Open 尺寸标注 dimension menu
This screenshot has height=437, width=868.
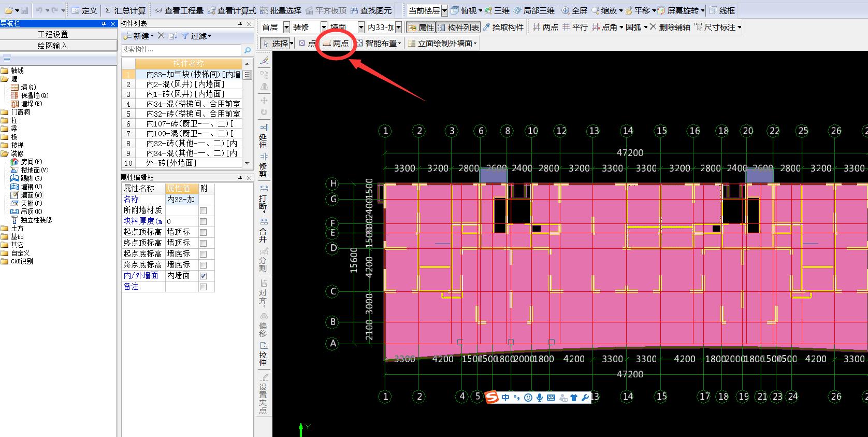pos(718,27)
